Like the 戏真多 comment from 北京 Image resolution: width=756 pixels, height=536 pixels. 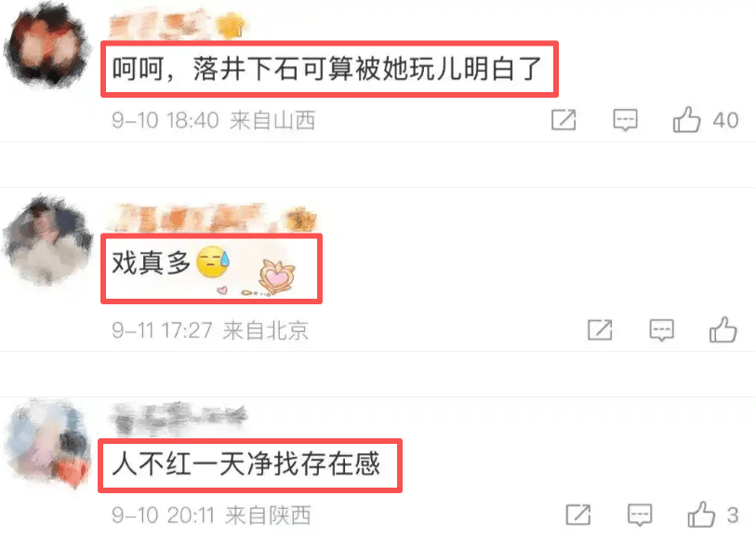pos(723,330)
